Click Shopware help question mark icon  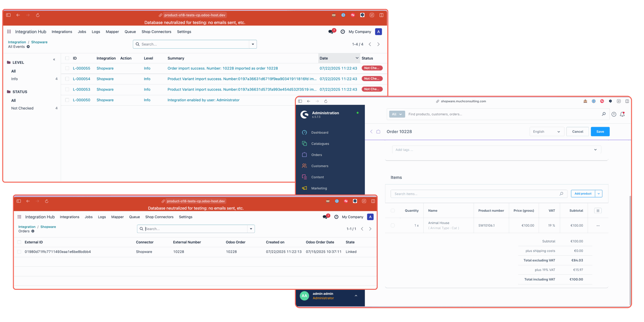click(x=614, y=114)
